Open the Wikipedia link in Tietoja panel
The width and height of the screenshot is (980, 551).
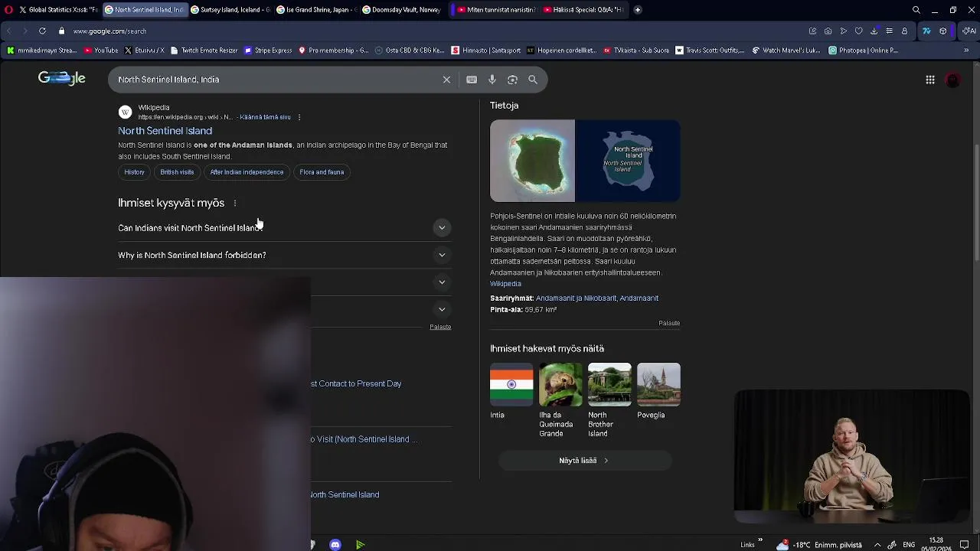tap(505, 284)
